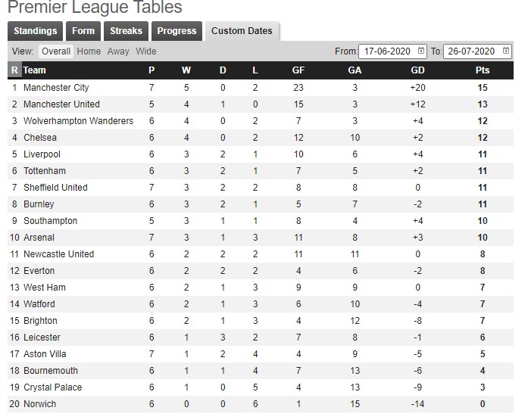Open the Wolverhampton Wanderers team link
This screenshot has width=528, height=420.
pos(79,121)
